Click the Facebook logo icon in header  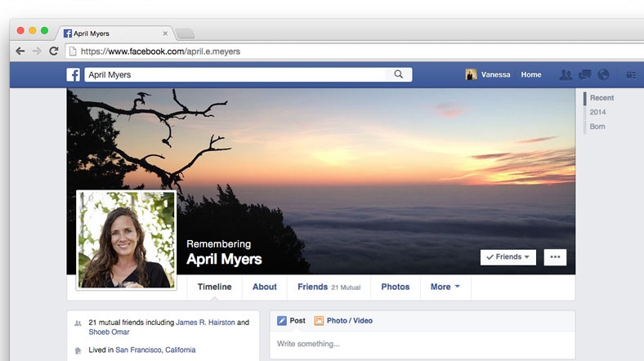[x=73, y=74]
